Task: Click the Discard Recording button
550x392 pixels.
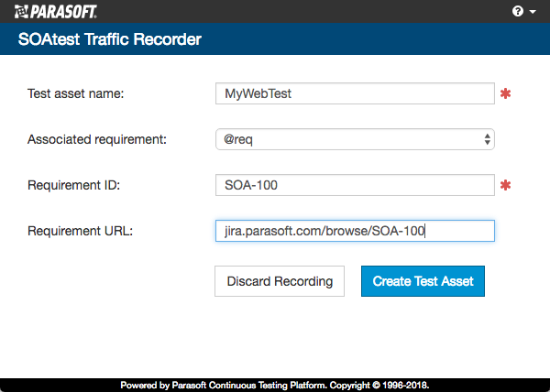Action: (280, 281)
